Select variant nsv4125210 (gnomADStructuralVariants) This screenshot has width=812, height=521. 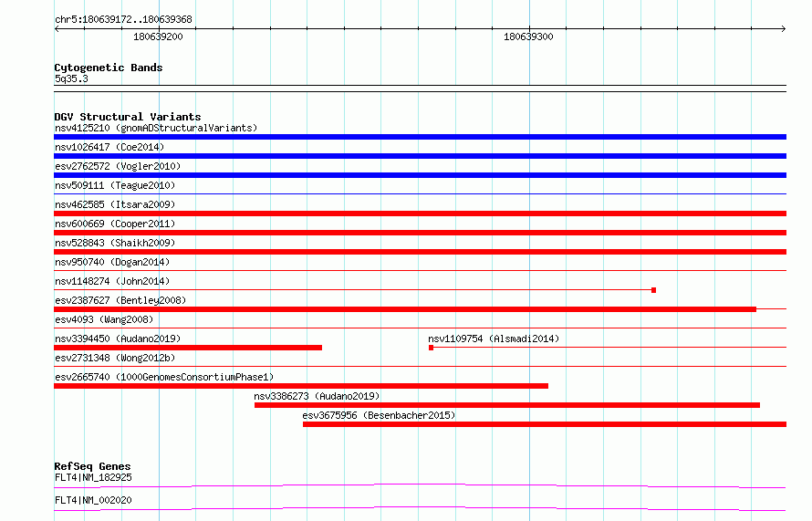[x=156, y=128]
